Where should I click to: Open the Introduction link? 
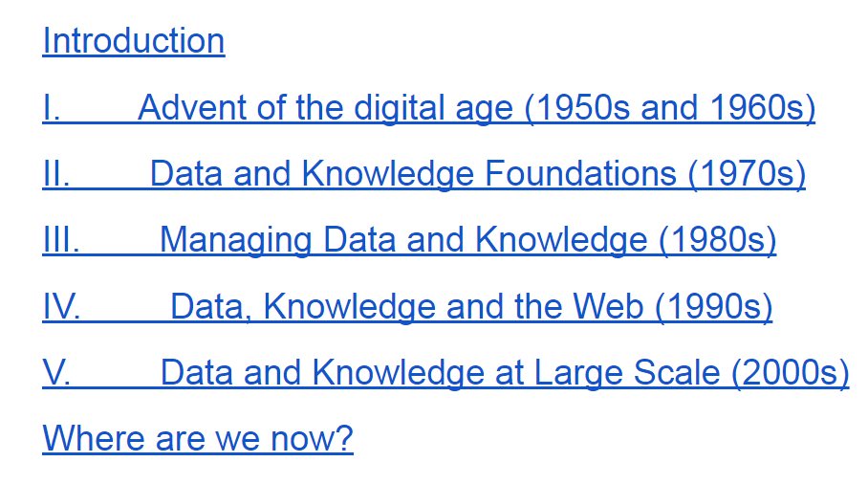(x=134, y=41)
